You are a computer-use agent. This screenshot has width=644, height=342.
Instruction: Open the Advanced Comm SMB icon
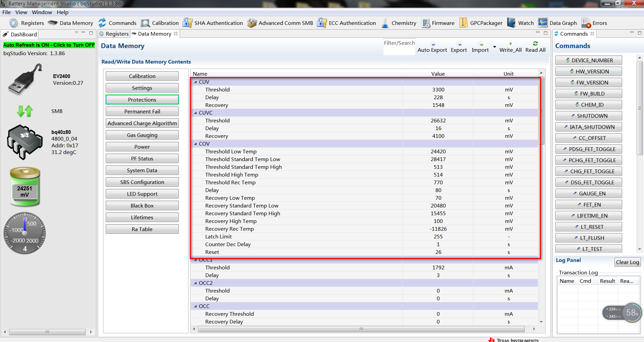[x=252, y=23]
